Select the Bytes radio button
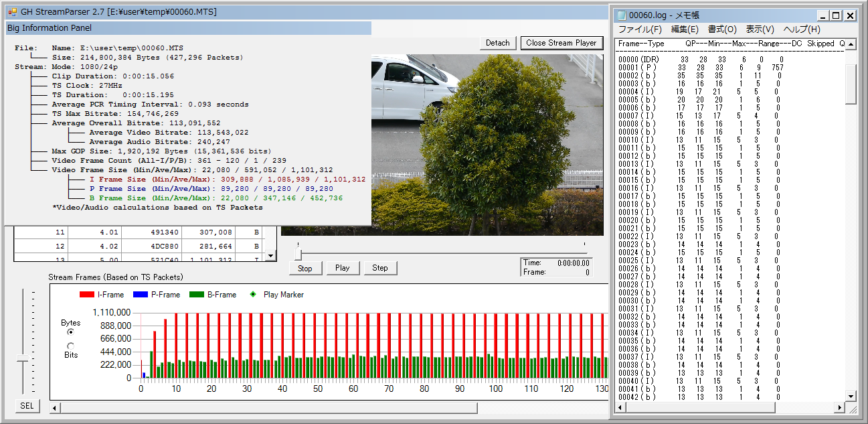The image size is (868, 424). click(x=71, y=332)
